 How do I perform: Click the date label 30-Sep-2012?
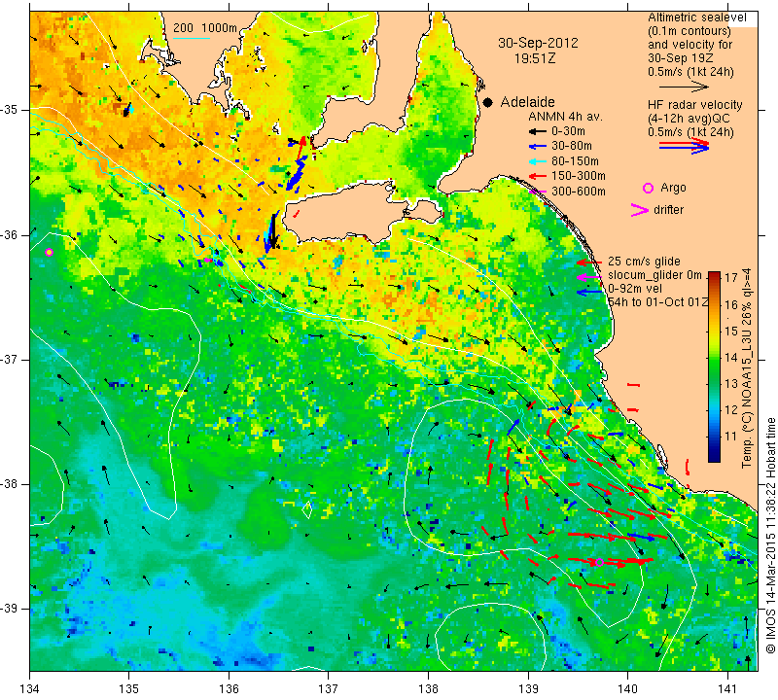tap(538, 43)
